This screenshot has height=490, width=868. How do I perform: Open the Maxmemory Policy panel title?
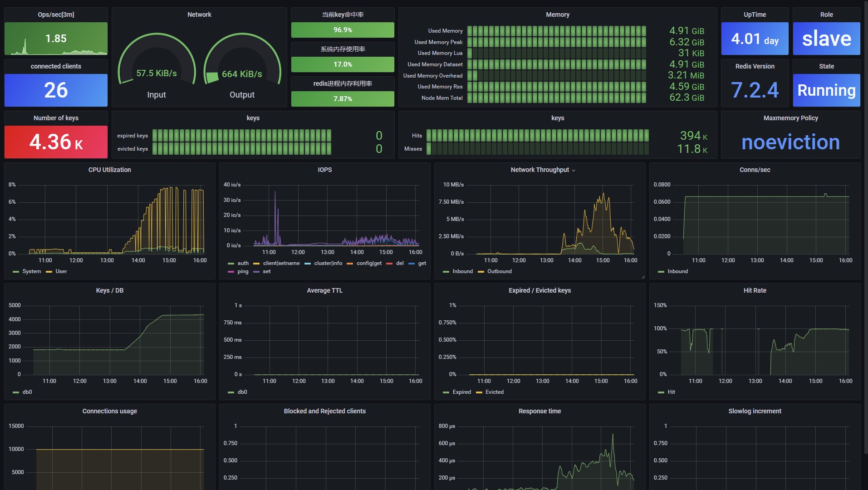pyautogui.click(x=790, y=118)
